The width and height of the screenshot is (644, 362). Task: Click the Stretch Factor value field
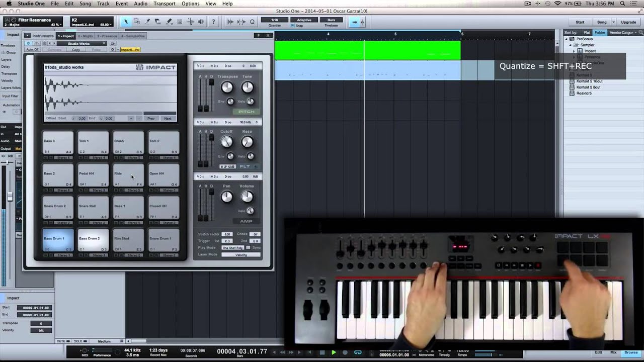tap(227, 234)
